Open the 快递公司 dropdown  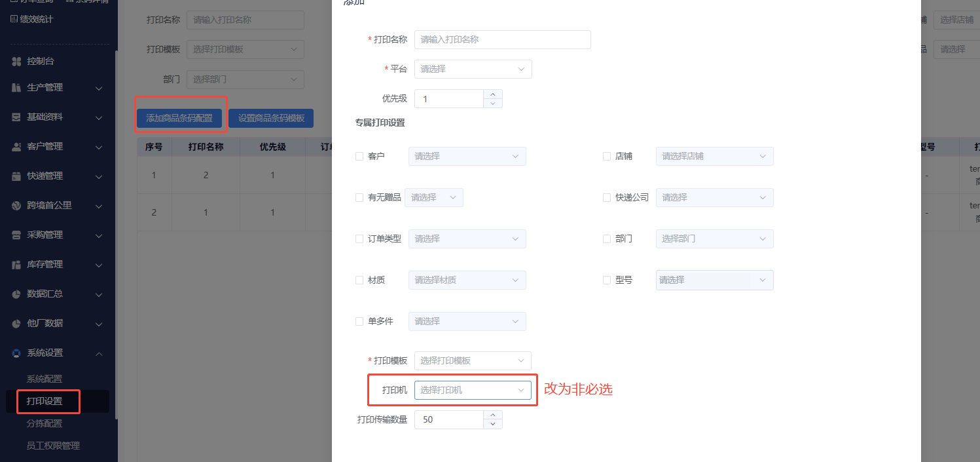715,197
